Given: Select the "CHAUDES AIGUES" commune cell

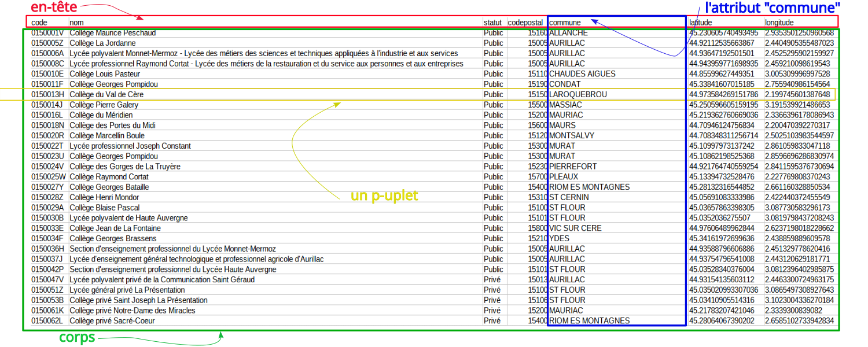Looking at the screenshot, I should pos(582,74).
